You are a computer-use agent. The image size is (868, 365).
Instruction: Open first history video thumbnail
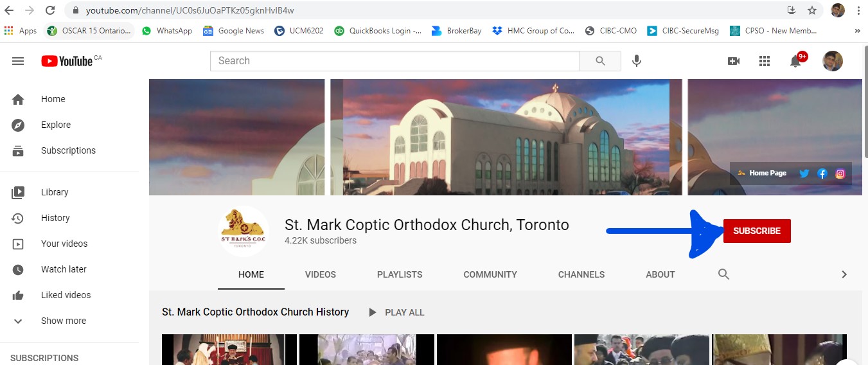coord(229,350)
